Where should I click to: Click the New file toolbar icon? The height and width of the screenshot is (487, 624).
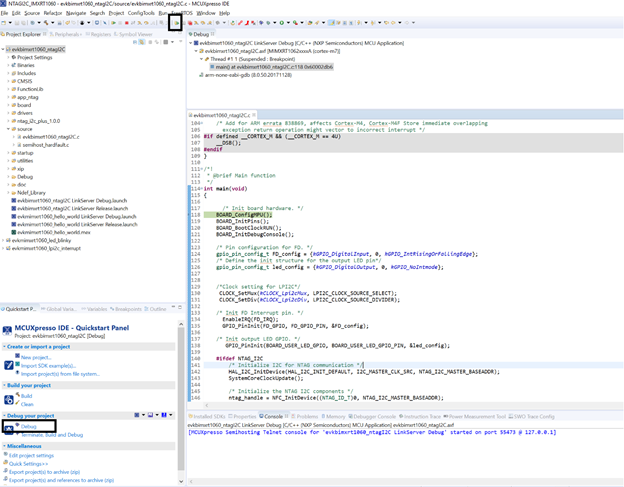tap(4, 23)
